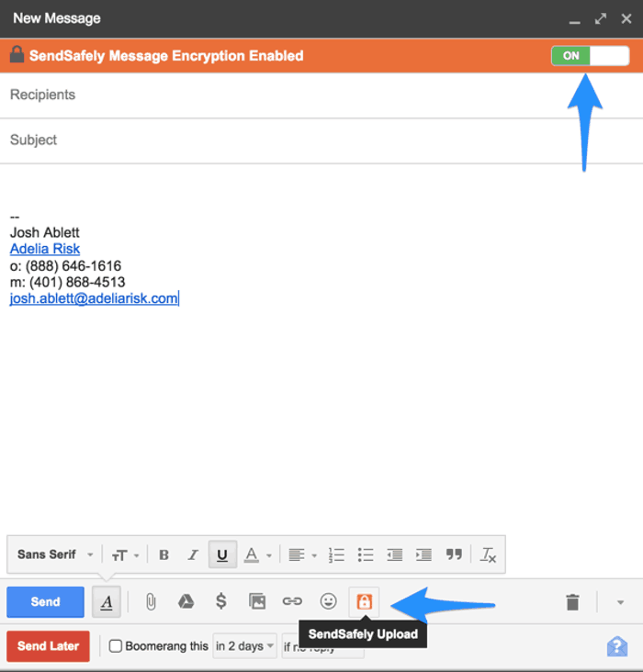Open the if no reply dropdown
The height and width of the screenshot is (672, 643).
click(323, 646)
